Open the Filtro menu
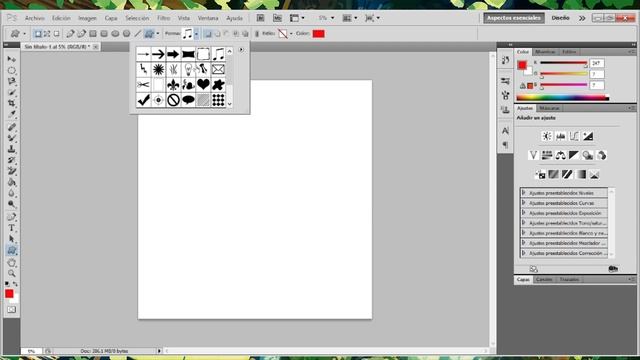 click(164, 18)
